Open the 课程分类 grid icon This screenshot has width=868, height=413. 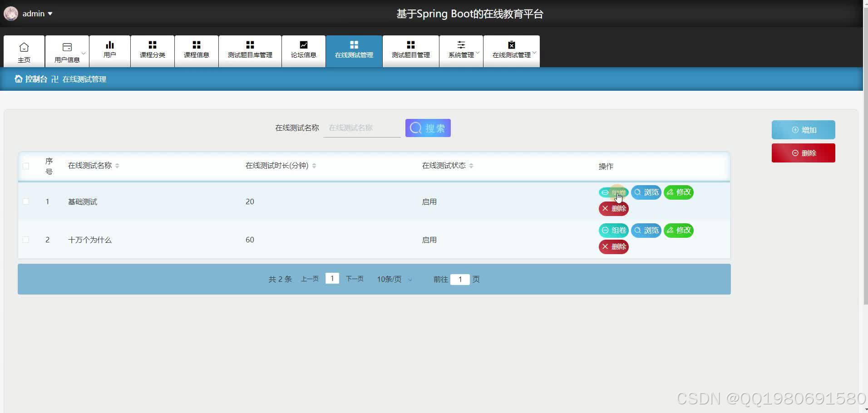(x=152, y=44)
